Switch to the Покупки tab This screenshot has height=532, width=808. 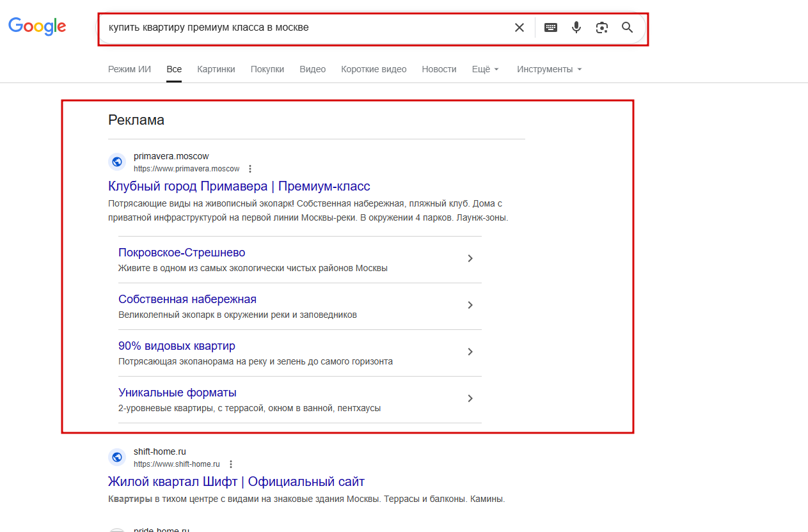(x=267, y=69)
